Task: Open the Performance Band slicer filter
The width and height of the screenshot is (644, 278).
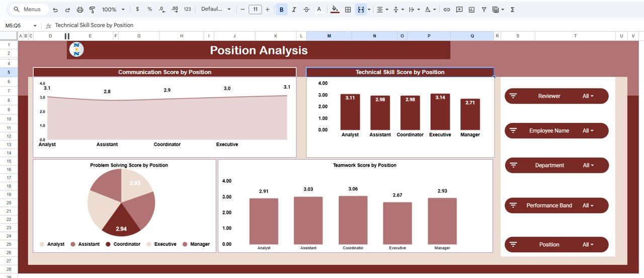Action: pyautogui.click(x=588, y=205)
